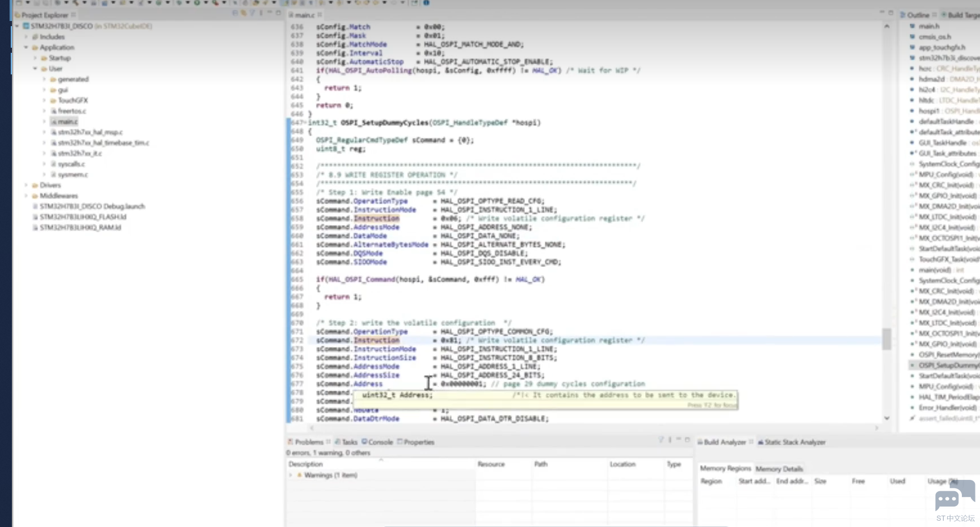980x527 pixels.
Task: Select freertos.c in project tree
Action: (x=71, y=111)
